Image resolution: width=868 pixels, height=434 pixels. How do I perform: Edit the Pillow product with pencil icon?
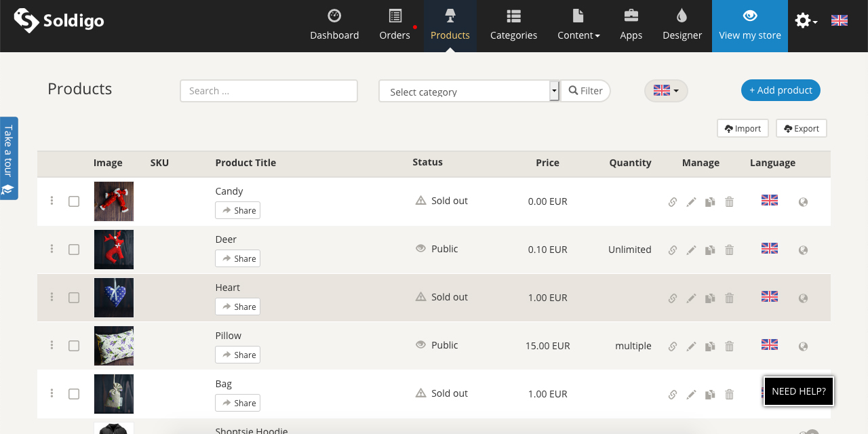(691, 347)
